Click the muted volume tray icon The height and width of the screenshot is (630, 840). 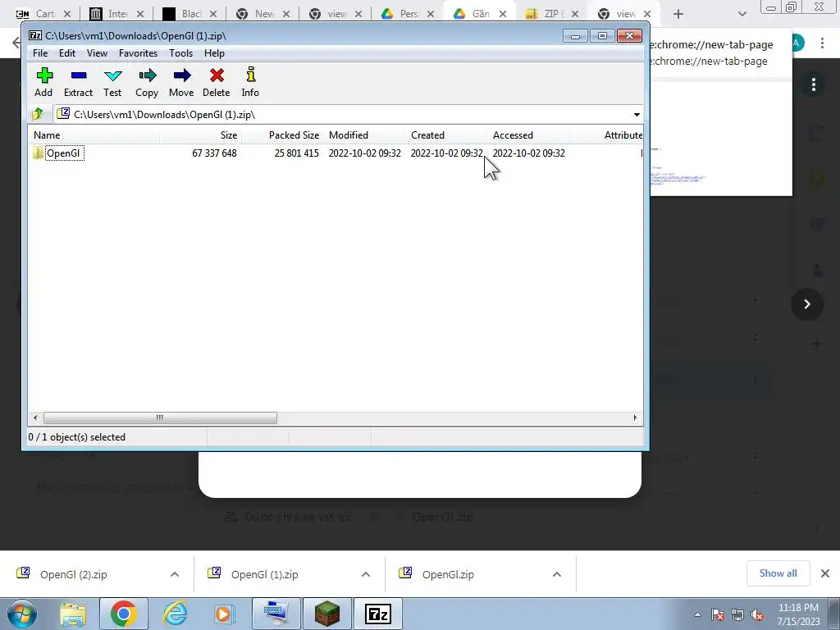(757, 615)
